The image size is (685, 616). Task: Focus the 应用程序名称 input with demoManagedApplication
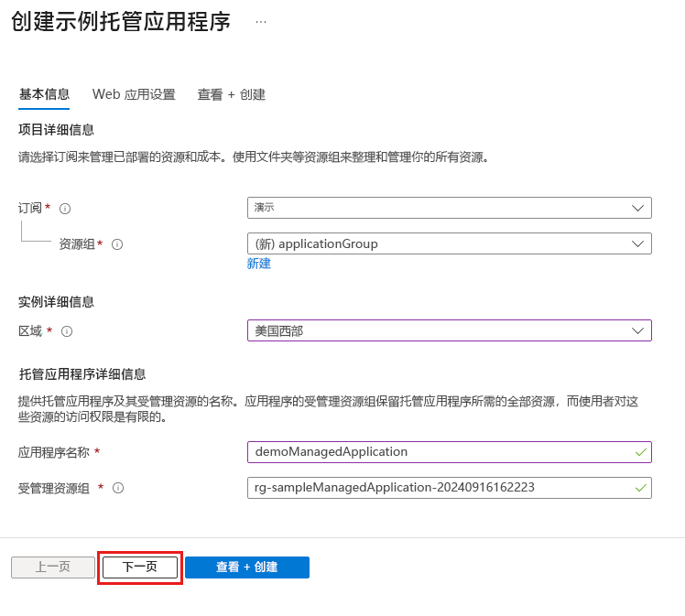[x=449, y=452]
